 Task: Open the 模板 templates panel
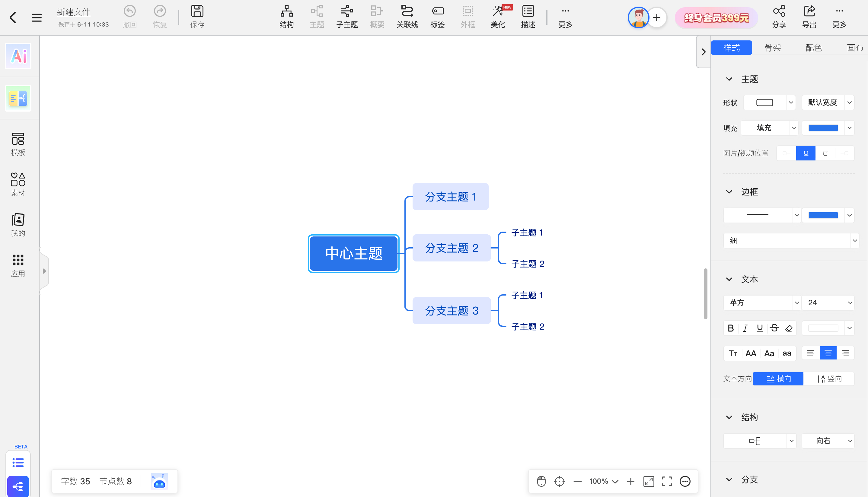click(18, 143)
